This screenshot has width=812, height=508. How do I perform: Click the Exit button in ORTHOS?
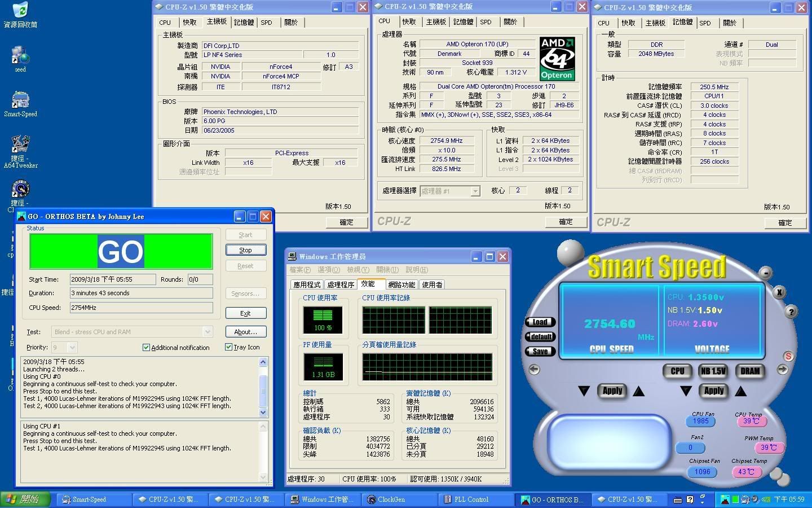click(x=245, y=313)
